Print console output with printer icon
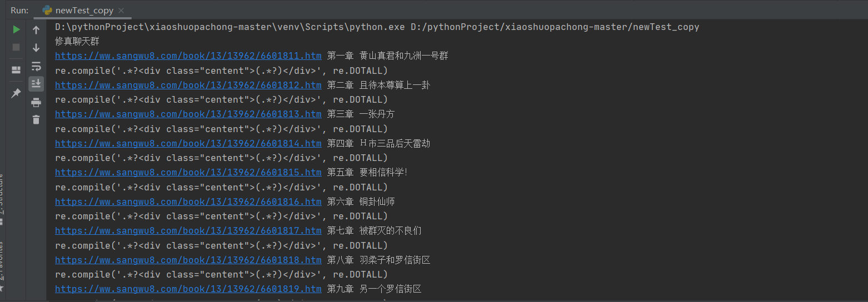 [36, 102]
